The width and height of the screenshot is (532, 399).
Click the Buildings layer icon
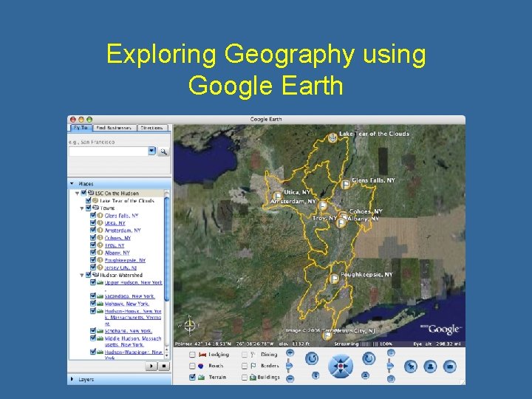[x=253, y=378]
